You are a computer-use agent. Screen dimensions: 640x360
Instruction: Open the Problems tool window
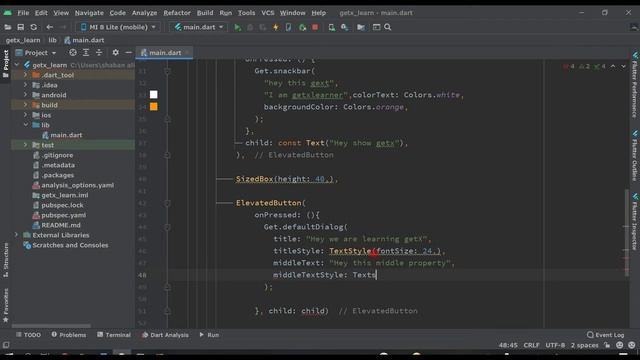(x=69, y=335)
